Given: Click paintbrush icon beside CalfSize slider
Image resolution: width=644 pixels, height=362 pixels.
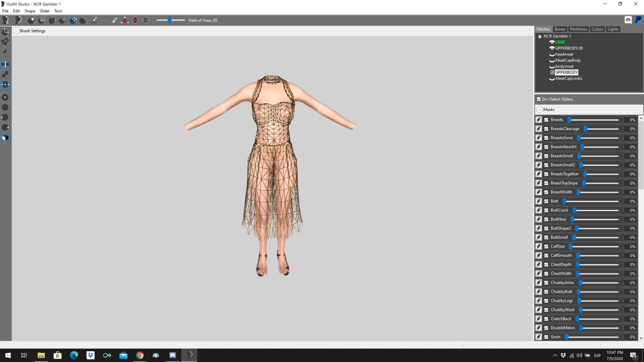Looking at the screenshot, I should (x=539, y=246).
